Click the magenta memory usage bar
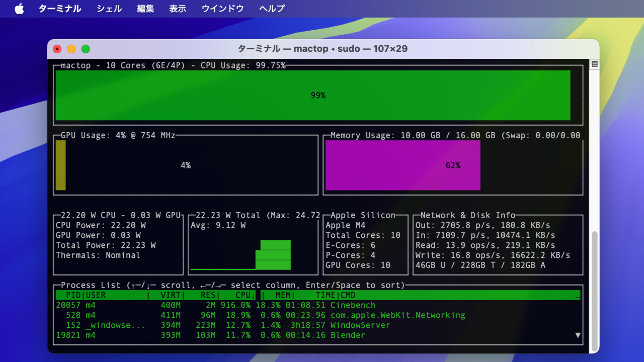Image resolution: width=644 pixels, height=362 pixels. coord(403,165)
